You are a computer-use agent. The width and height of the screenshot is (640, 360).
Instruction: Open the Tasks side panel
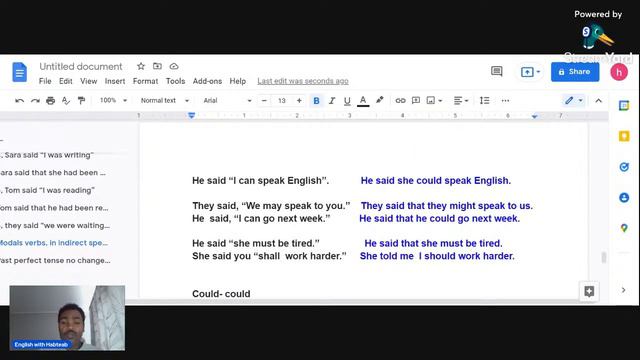(624, 167)
